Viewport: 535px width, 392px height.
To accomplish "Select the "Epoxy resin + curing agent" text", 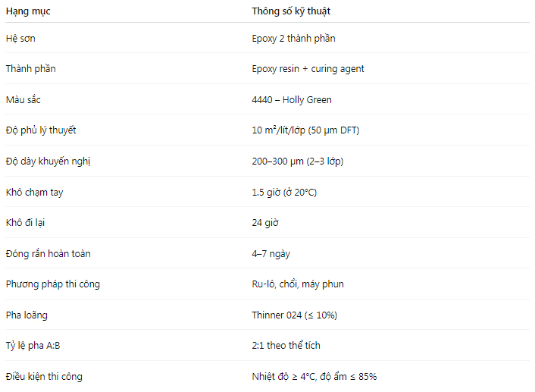I will click(308, 69).
